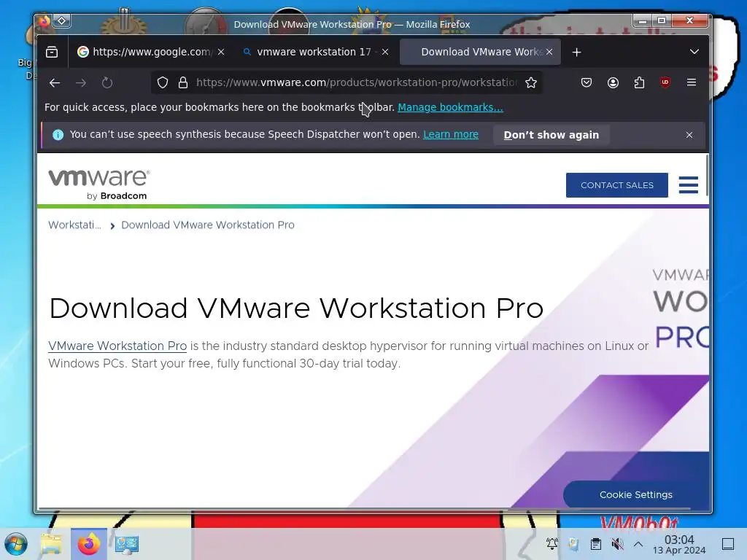Open VMware Workstation Pro text link
747x560 pixels.
(x=117, y=346)
